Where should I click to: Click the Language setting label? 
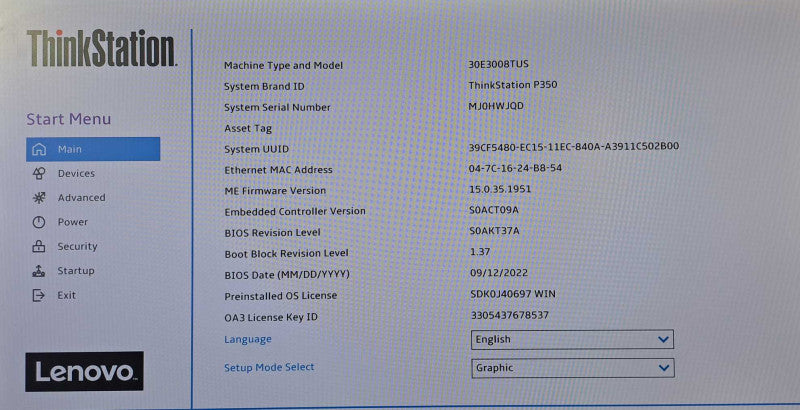tap(247, 339)
